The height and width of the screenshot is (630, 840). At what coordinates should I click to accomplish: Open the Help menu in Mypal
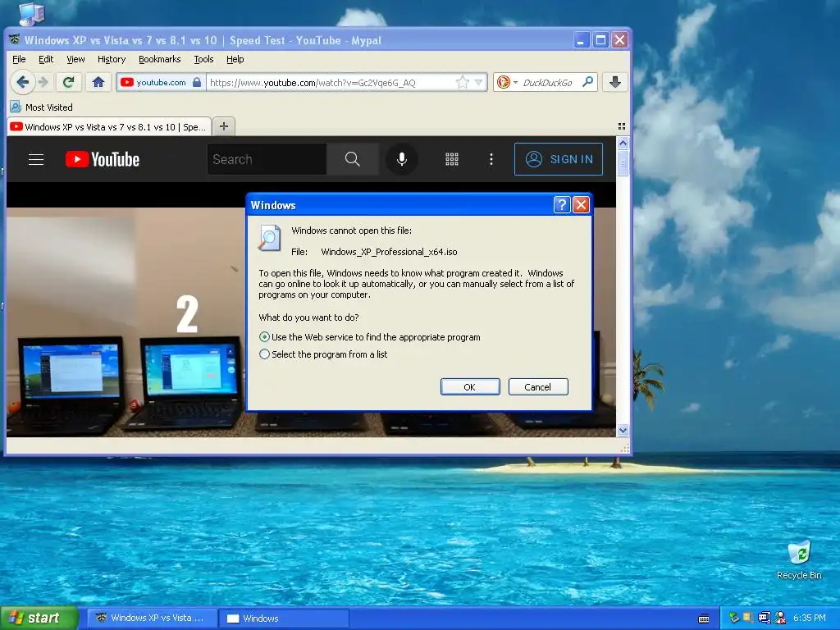tap(235, 59)
